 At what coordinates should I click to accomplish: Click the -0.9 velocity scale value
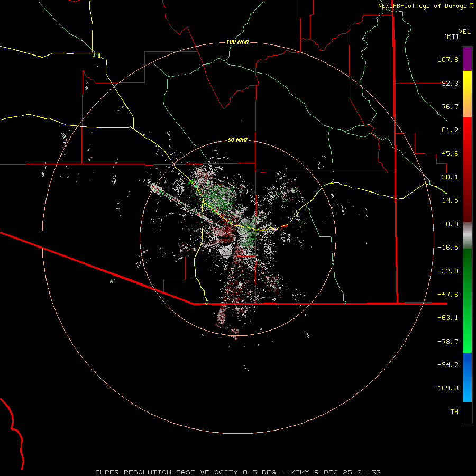(450, 224)
